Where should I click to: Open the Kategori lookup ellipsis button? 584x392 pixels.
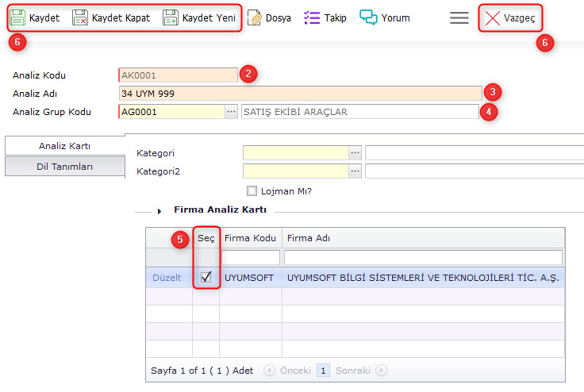click(x=355, y=152)
